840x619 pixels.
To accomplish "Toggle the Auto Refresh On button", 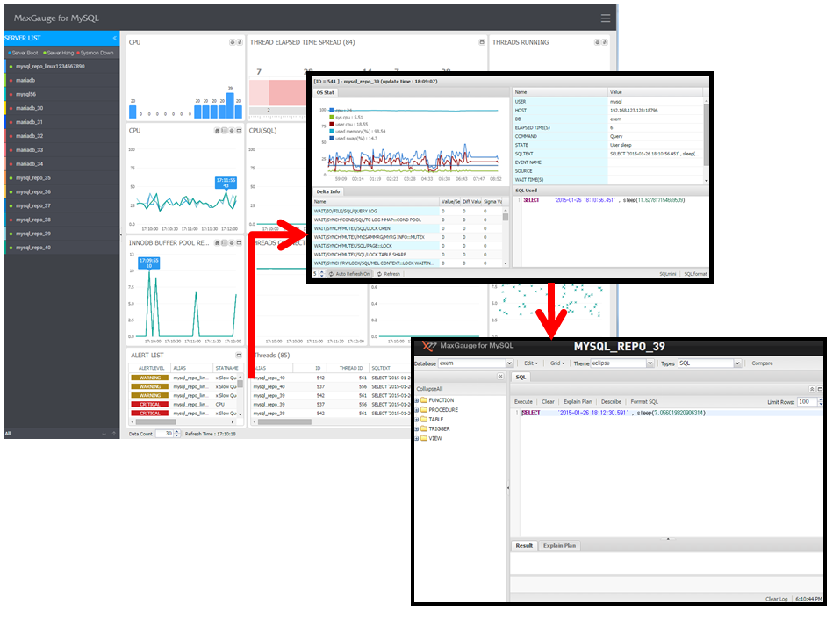I will [349, 274].
